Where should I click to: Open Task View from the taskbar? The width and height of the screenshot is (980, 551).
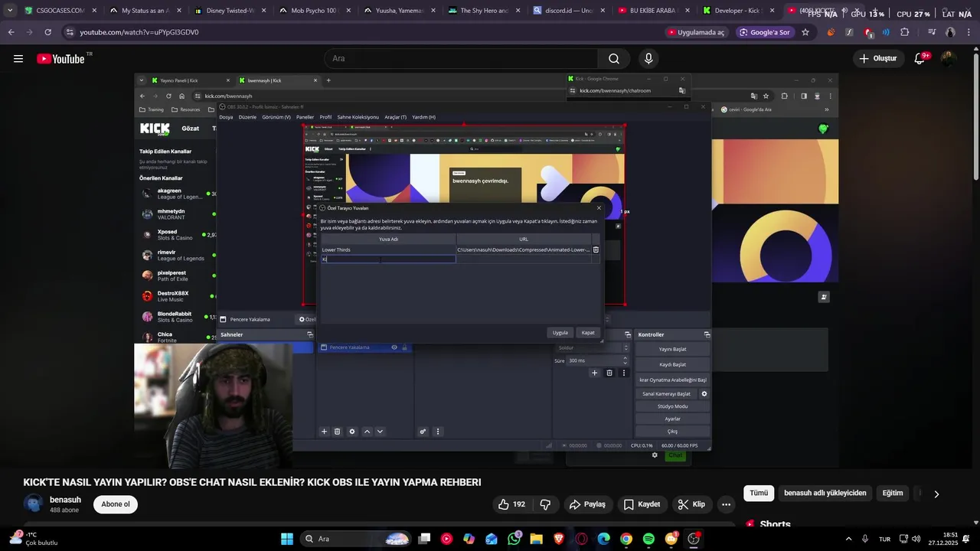pyautogui.click(x=424, y=539)
